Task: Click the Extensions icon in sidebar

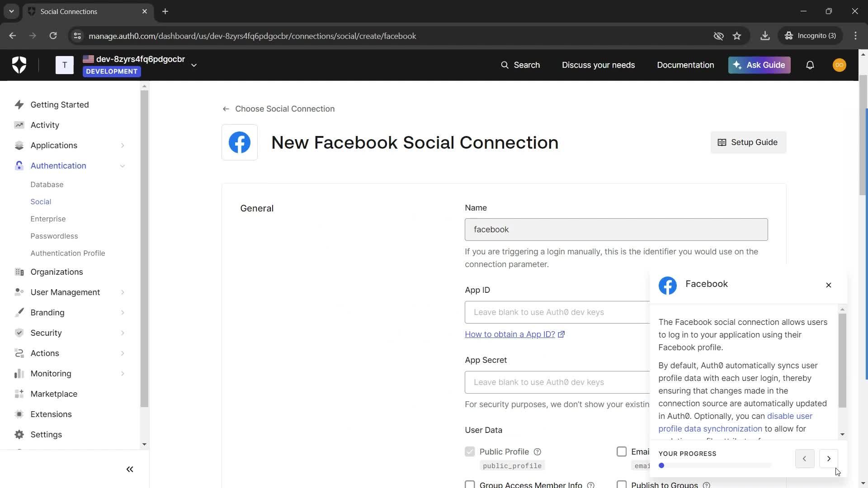Action: click(19, 414)
